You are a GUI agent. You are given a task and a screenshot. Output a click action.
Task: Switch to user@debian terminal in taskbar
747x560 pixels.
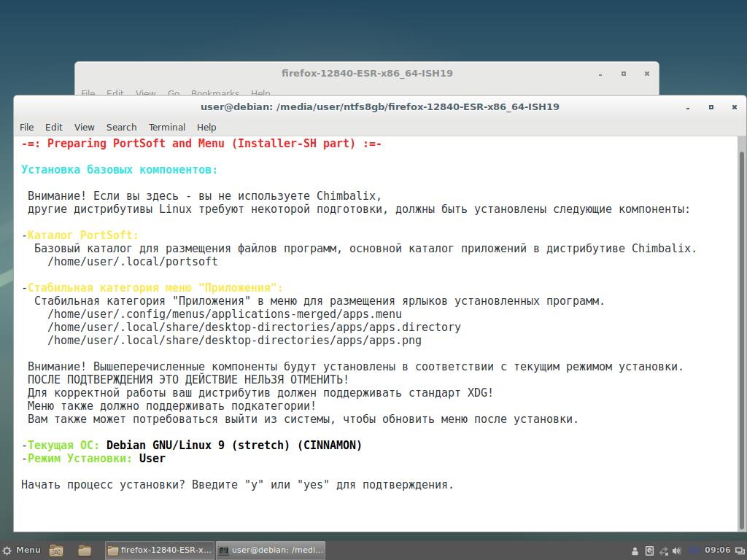(271, 551)
